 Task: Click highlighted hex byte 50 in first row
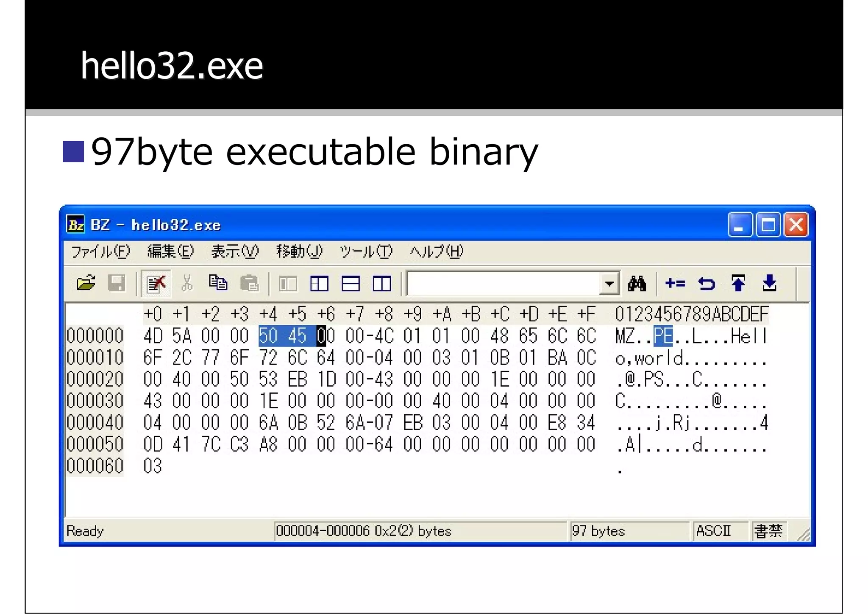[268, 336]
